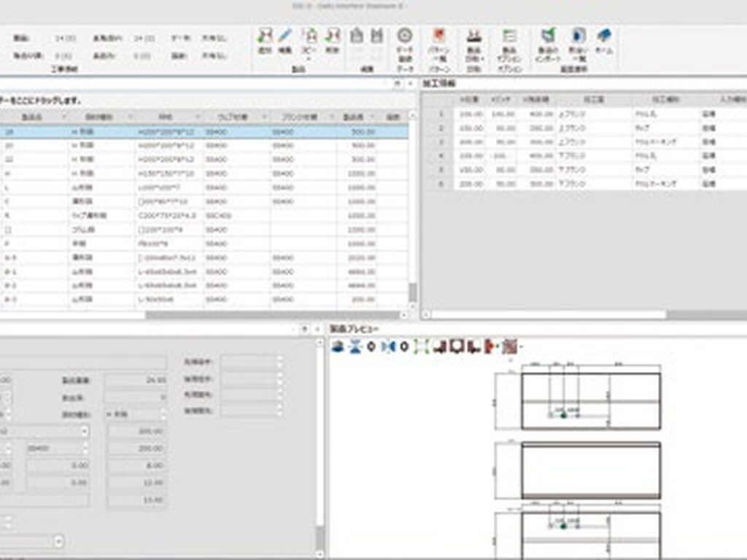
Task: Select the highlighted first H形鋼 product row
Action: [204, 131]
